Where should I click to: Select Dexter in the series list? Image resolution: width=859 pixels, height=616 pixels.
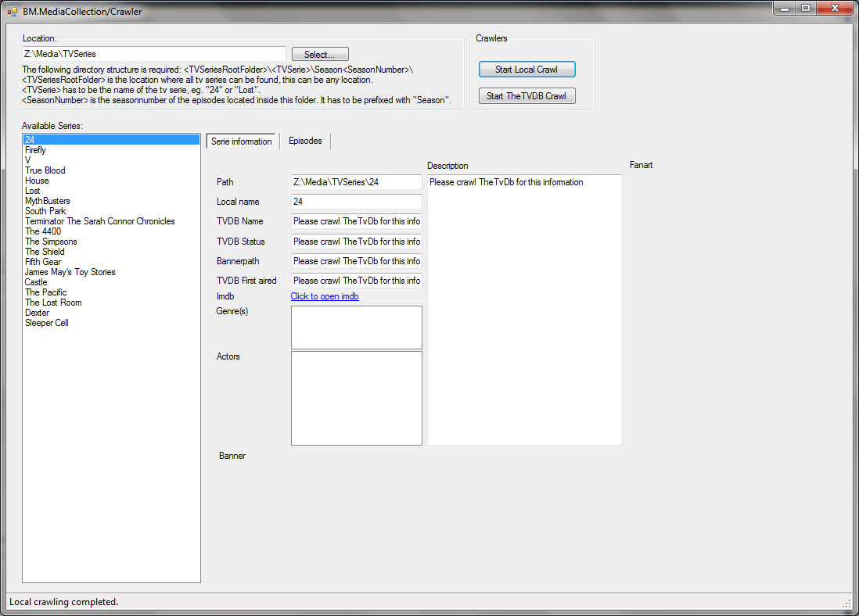click(111, 313)
